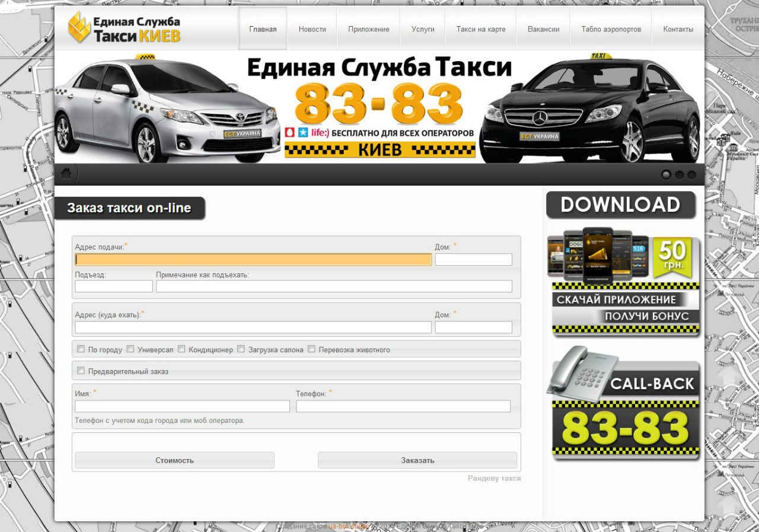
Task: Click the pickup Дом number field
Action: [x=473, y=259]
